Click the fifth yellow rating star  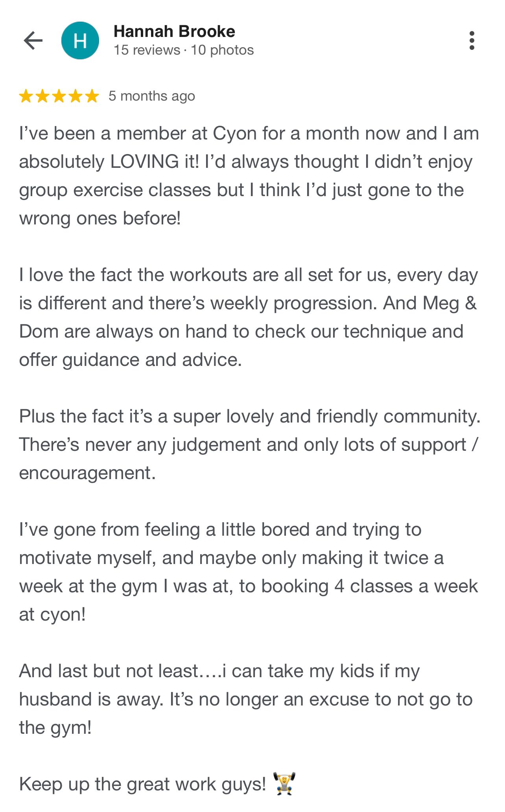[92, 96]
